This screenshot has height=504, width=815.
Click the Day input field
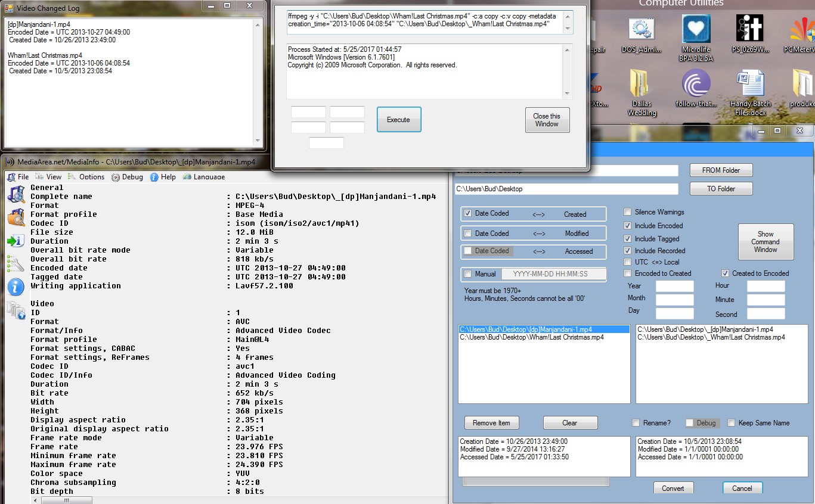675,313
